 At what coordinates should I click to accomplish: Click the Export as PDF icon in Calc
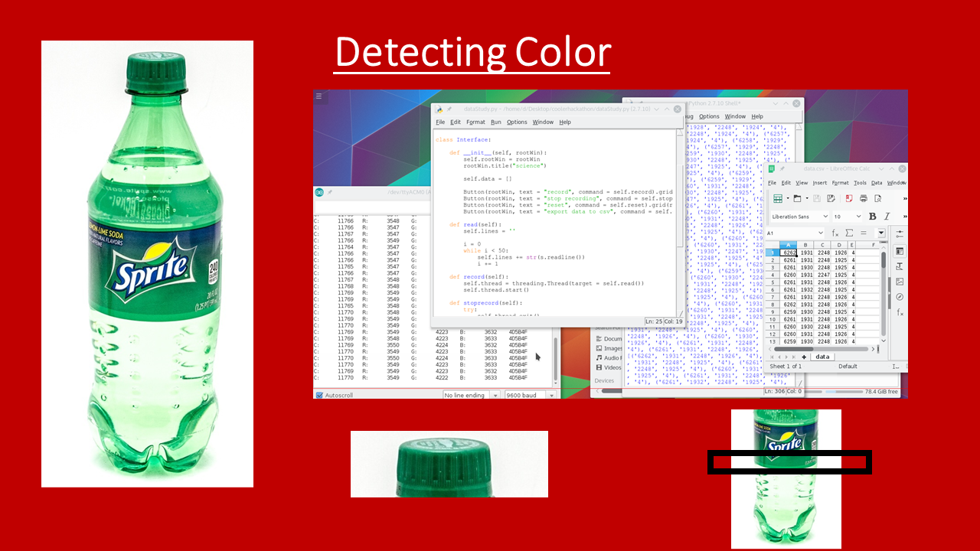849,198
